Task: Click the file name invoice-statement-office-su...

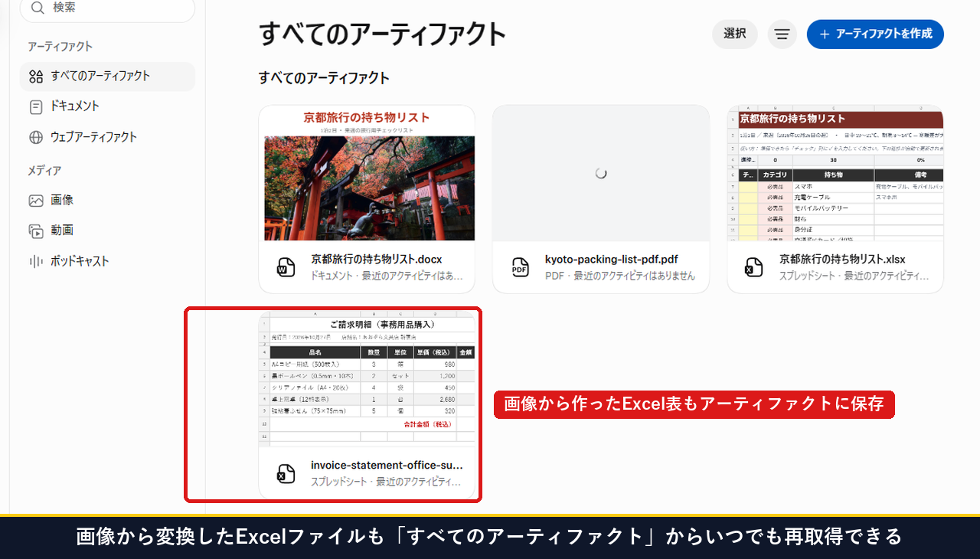Action: click(387, 466)
